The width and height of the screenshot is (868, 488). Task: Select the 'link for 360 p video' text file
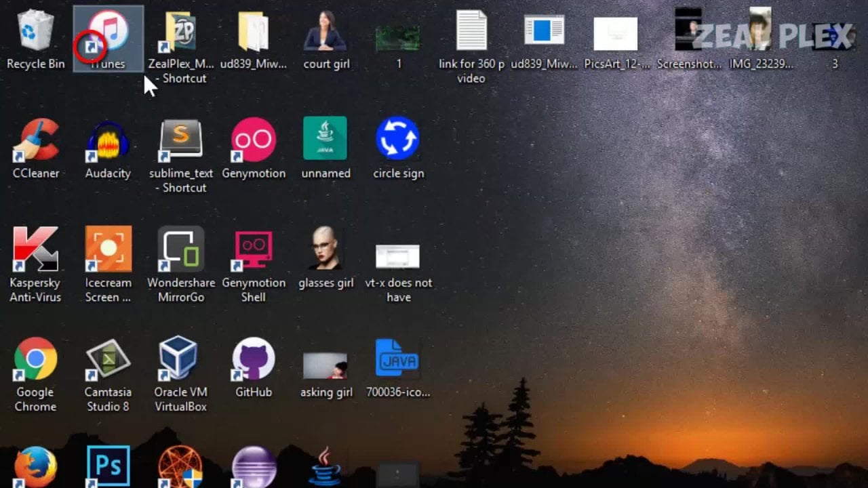[471, 32]
